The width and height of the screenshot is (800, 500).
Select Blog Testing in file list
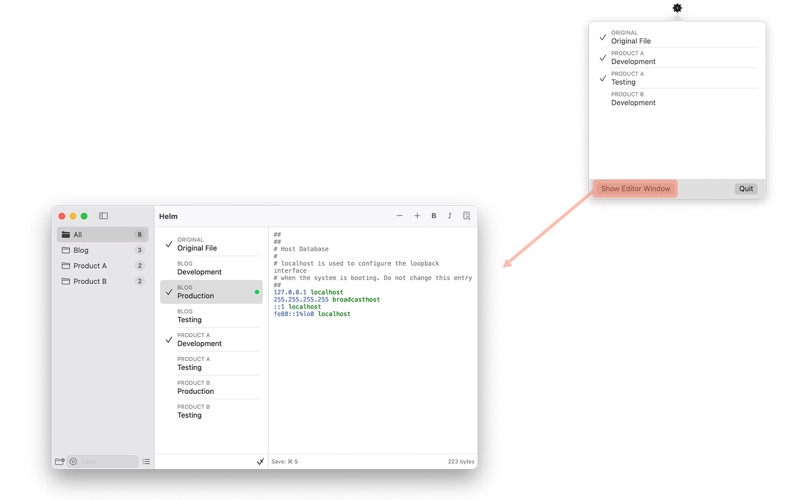(211, 316)
